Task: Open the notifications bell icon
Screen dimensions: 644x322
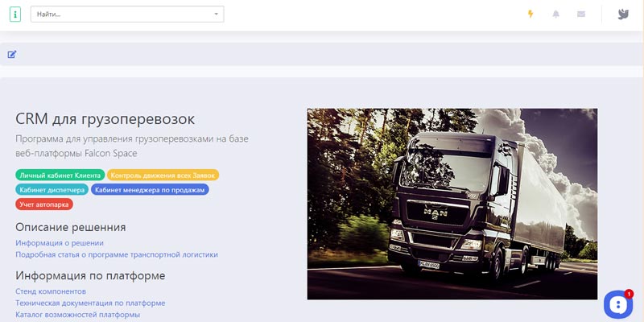Action: point(555,14)
